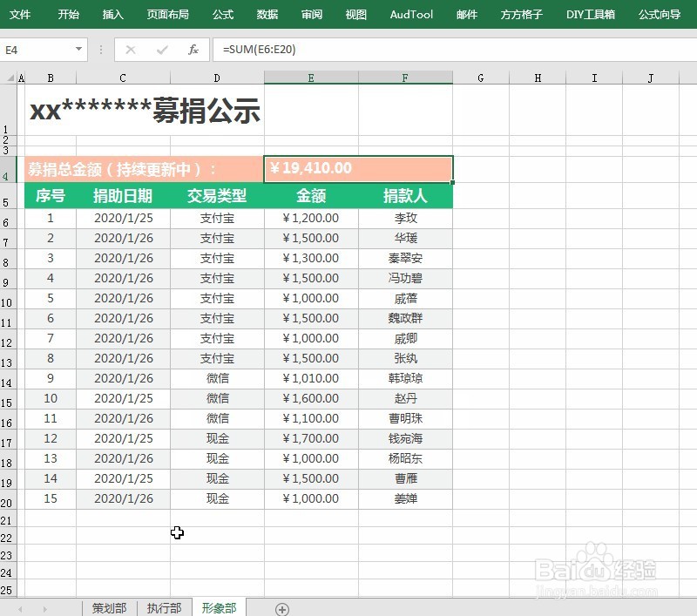
Task: Open the Name Box dropdown arrow
Action: coord(80,50)
